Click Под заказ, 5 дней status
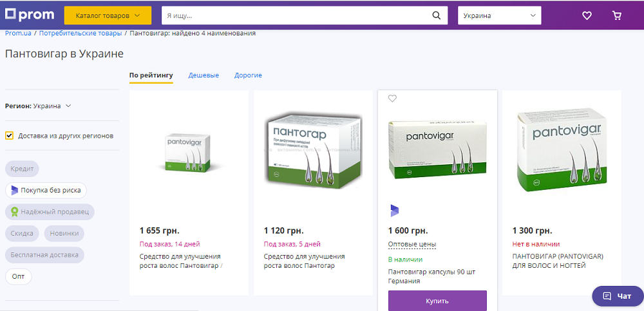 point(292,244)
